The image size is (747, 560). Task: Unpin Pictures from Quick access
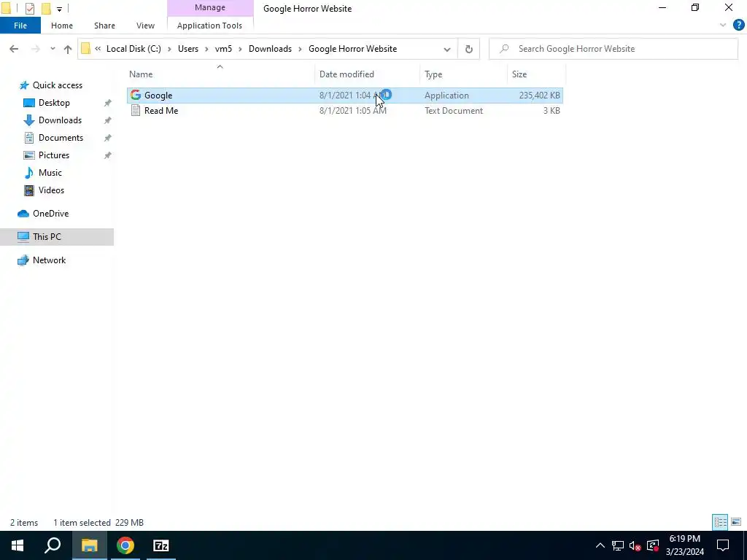(108, 155)
